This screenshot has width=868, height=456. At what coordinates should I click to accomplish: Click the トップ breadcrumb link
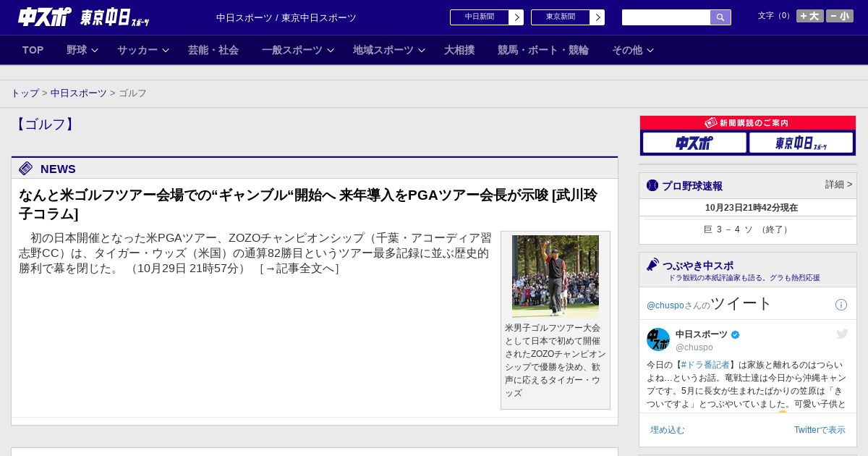(25, 93)
